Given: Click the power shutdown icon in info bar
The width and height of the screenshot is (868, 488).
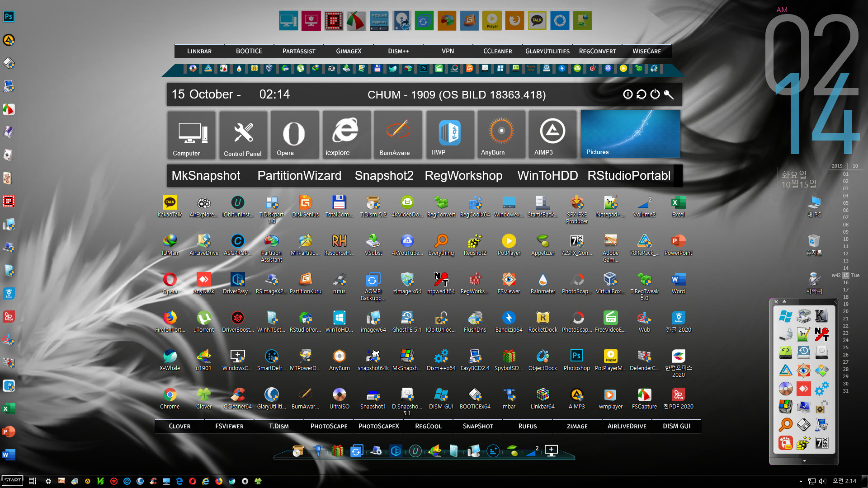Looking at the screenshot, I should [x=655, y=94].
